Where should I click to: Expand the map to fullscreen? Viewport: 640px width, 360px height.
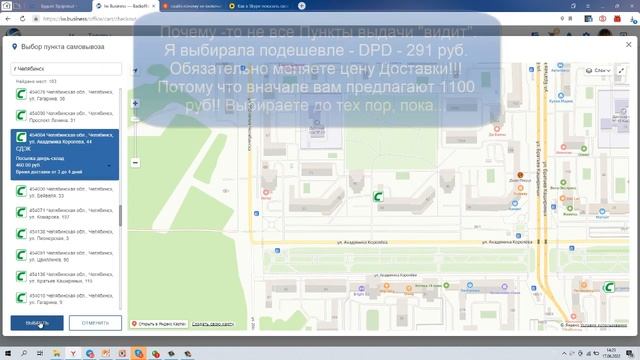click(x=621, y=71)
